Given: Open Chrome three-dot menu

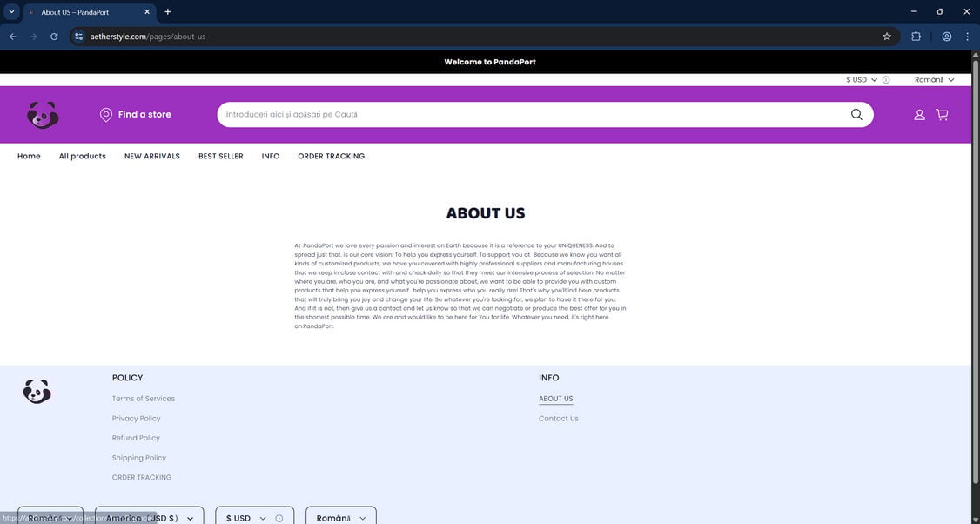Looking at the screenshot, I should 968,37.
